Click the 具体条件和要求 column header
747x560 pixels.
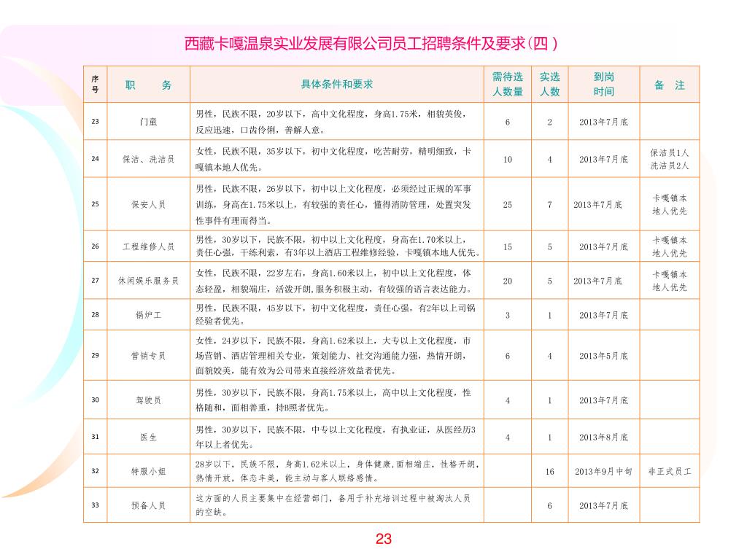pyautogui.click(x=337, y=85)
